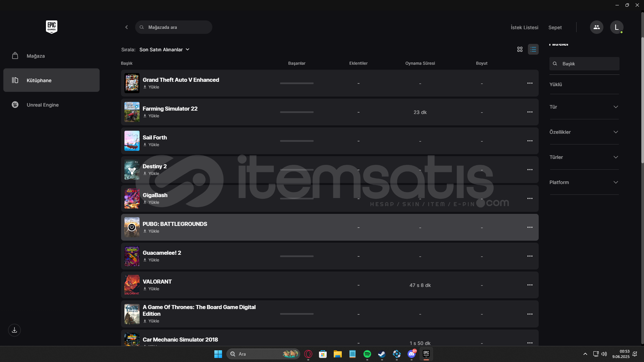Screen dimensions: 644x362
Task: Open options menu for A Game Of Thrones
Action: click(530, 314)
